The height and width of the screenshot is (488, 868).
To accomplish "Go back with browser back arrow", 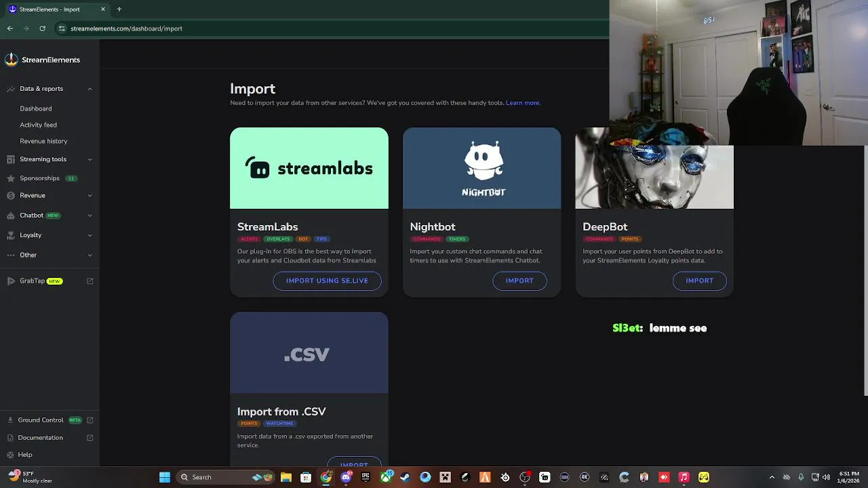I will point(10,28).
